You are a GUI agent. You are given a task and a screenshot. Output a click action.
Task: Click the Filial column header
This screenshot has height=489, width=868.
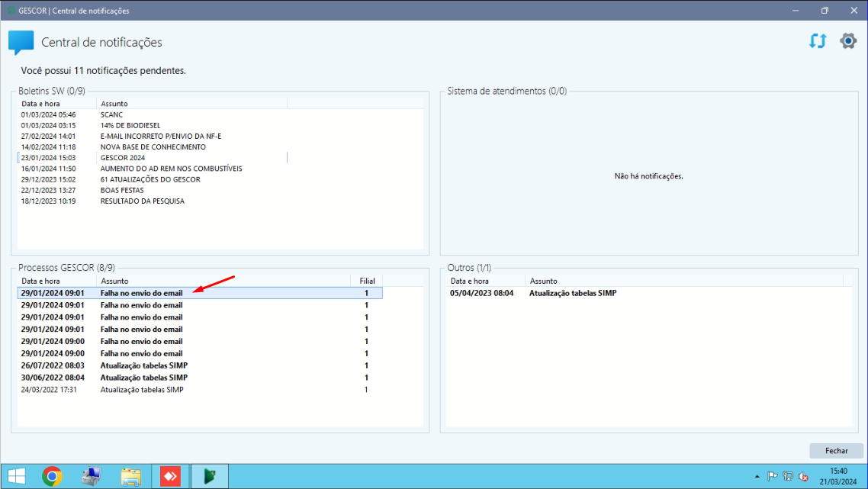click(366, 281)
